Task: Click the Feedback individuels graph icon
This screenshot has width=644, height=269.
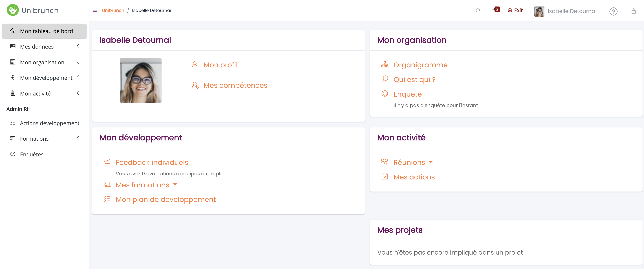Action: [107, 162]
